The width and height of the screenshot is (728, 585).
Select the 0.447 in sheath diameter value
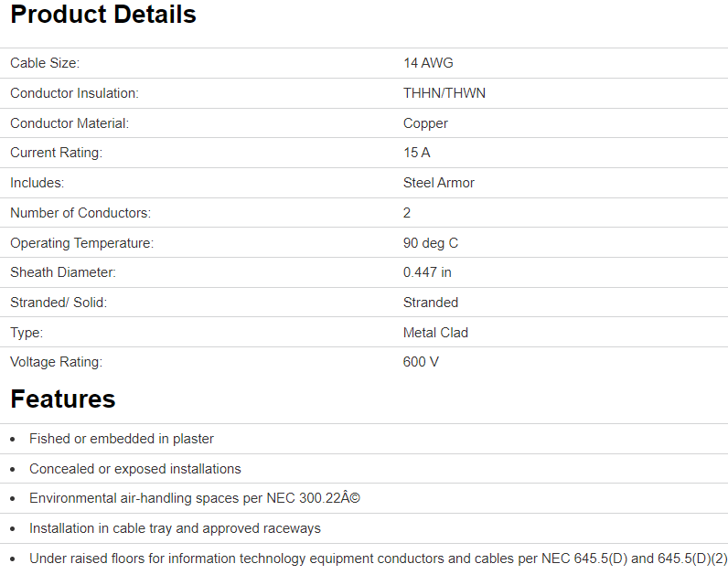click(427, 272)
